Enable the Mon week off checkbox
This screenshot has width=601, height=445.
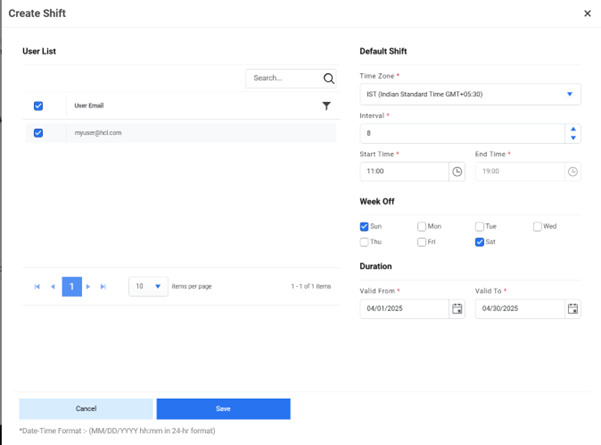[422, 227]
